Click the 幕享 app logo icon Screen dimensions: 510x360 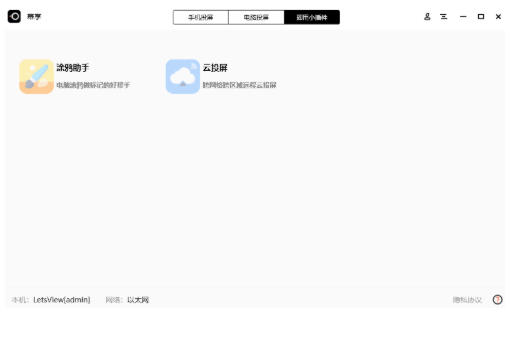(14, 16)
